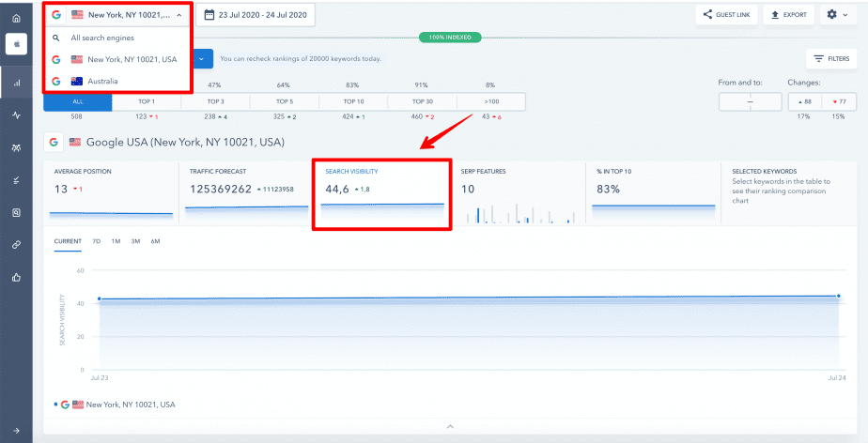Image resolution: width=868 pixels, height=443 pixels.
Task: Select the SERP FEATURES metric card
Action: point(518,192)
